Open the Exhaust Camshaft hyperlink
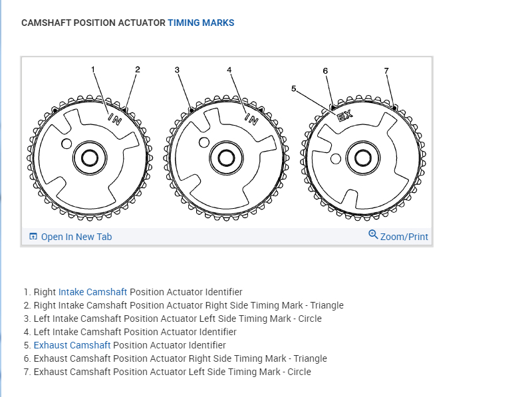532x397 pixels. (x=72, y=345)
